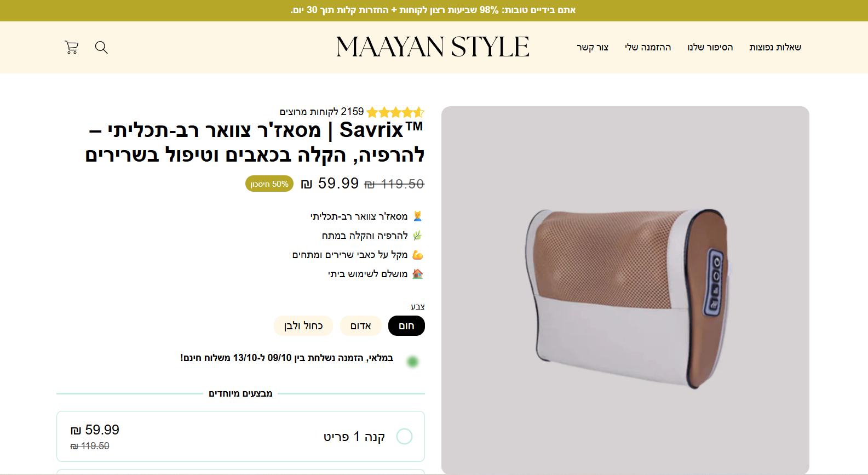This screenshot has width=868, height=475.
Task: Open the הסיפור שלנו menu item
Action: (x=710, y=48)
